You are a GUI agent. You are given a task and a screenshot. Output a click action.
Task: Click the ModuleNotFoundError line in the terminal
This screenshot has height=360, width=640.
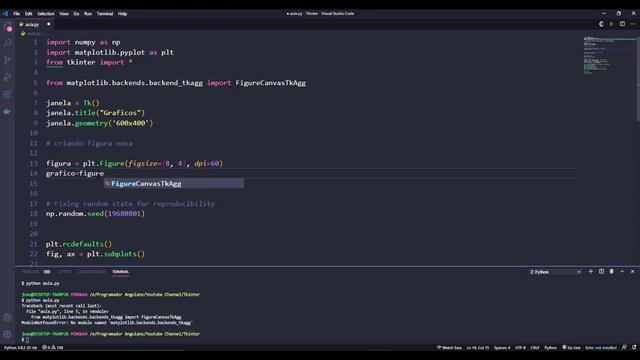tap(107, 323)
